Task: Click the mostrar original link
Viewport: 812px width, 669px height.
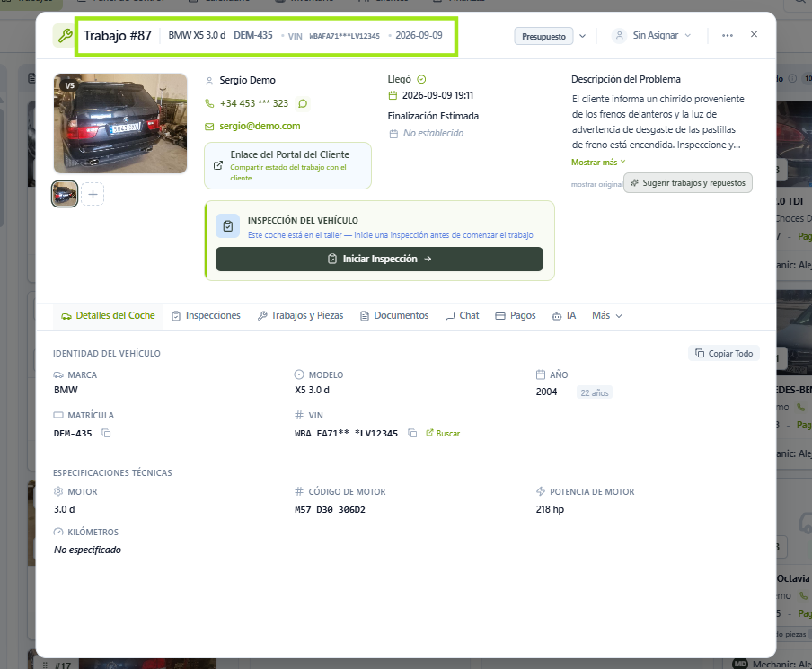Action: point(596,184)
